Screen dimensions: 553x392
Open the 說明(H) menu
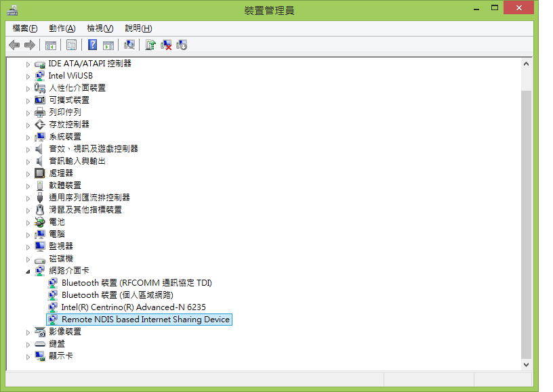[138, 28]
